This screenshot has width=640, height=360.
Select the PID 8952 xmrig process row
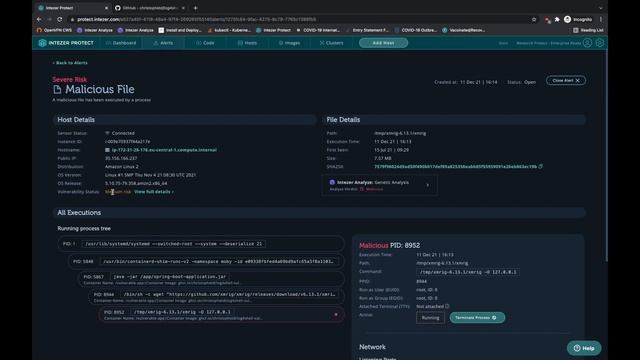[222, 314]
